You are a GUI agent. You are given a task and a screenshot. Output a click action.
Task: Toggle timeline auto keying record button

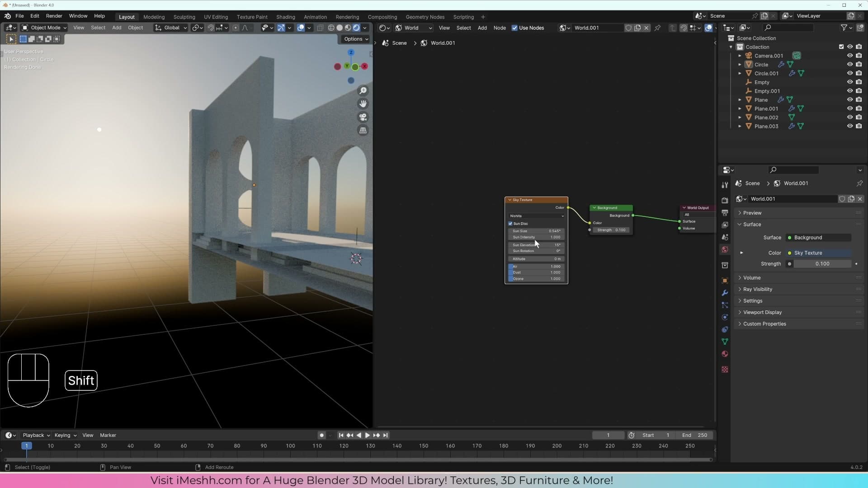coord(321,436)
